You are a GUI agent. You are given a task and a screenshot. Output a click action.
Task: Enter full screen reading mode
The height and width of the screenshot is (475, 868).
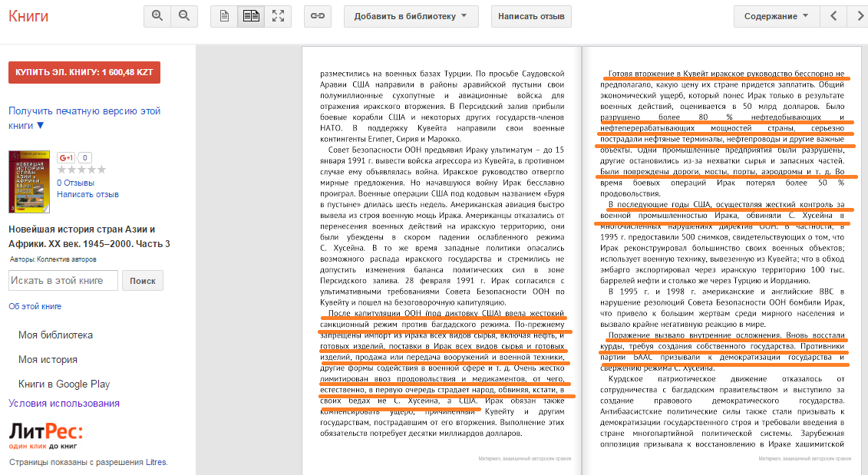point(278,17)
